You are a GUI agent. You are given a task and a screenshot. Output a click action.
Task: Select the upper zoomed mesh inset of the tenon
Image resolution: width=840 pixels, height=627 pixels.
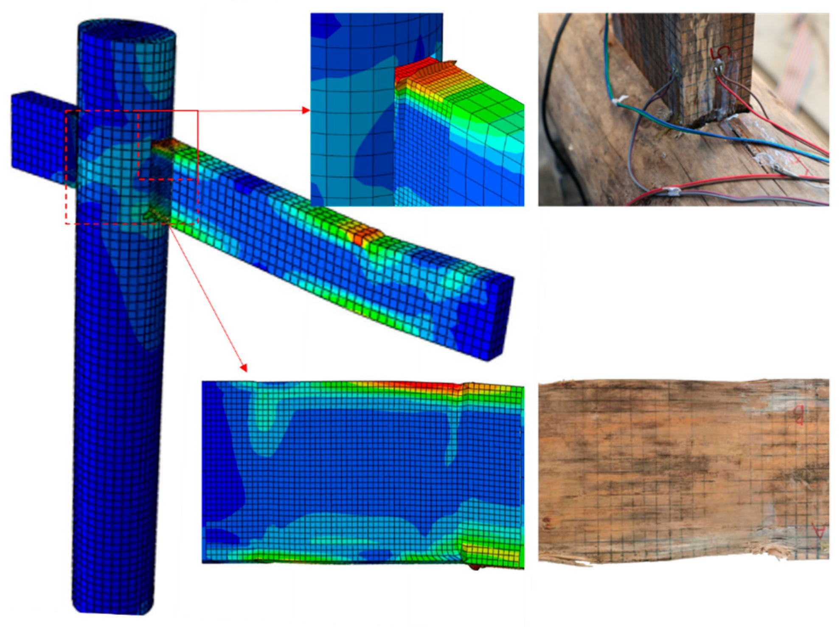coord(417,109)
